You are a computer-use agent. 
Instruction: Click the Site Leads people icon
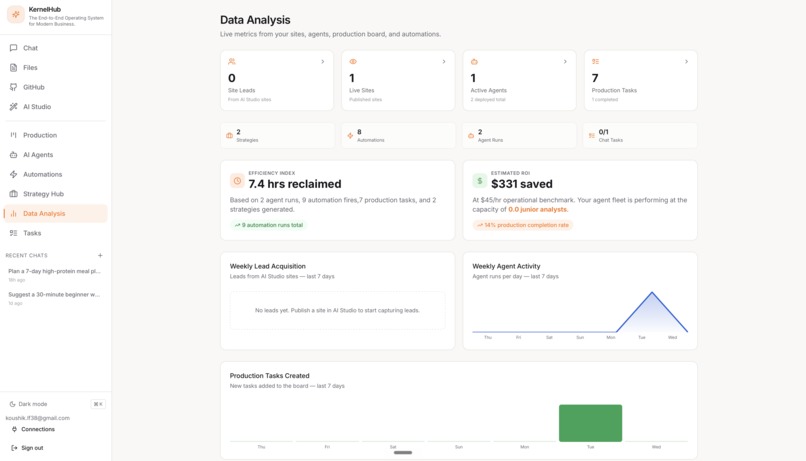tap(232, 61)
